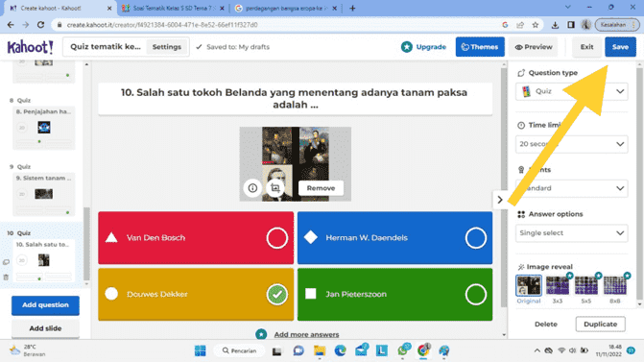
Task: Open the Preview button
Action: (x=534, y=47)
